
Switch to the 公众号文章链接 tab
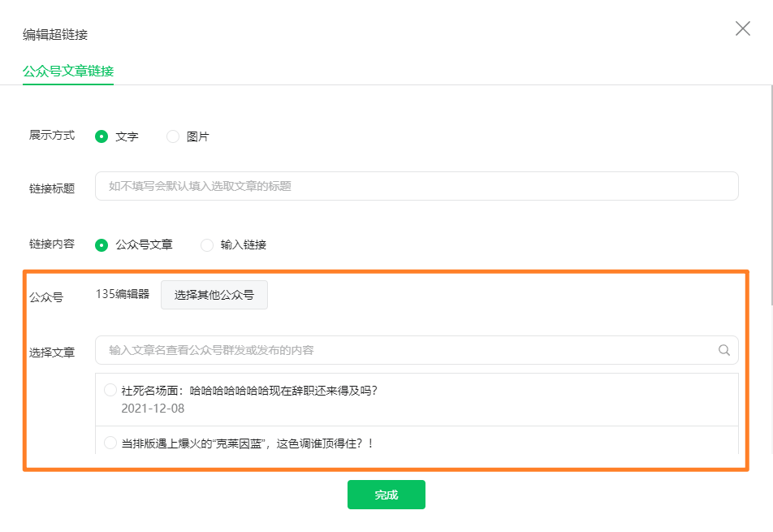(68, 71)
